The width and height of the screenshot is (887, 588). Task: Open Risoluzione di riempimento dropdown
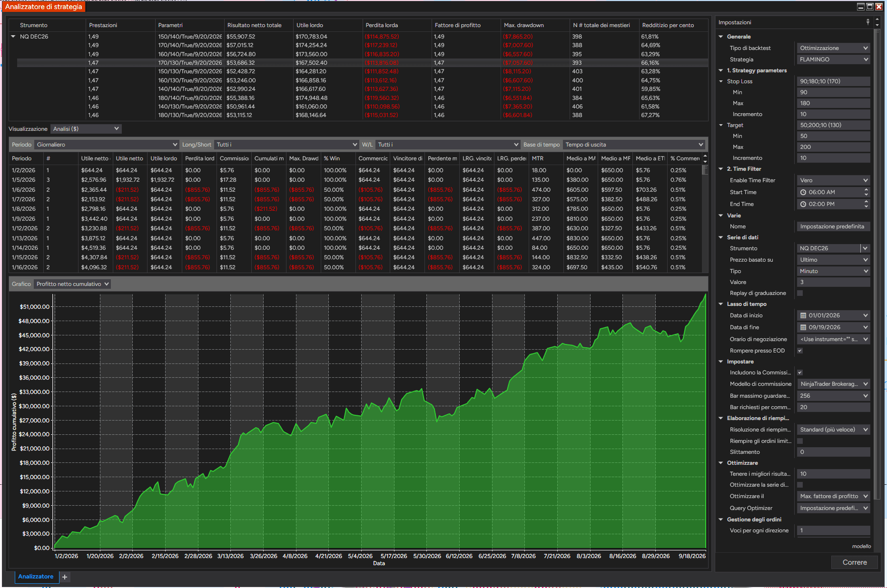click(834, 430)
